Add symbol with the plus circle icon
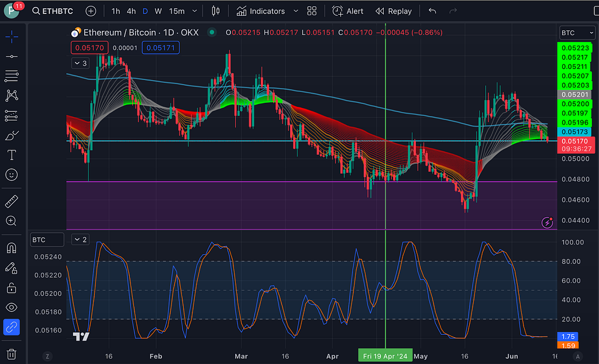The width and height of the screenshot is (599, 364). (91, 11)
